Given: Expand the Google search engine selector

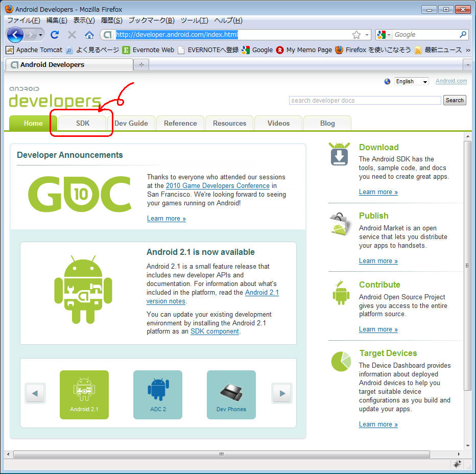Looking at the screenshot, I should (384, 35).
